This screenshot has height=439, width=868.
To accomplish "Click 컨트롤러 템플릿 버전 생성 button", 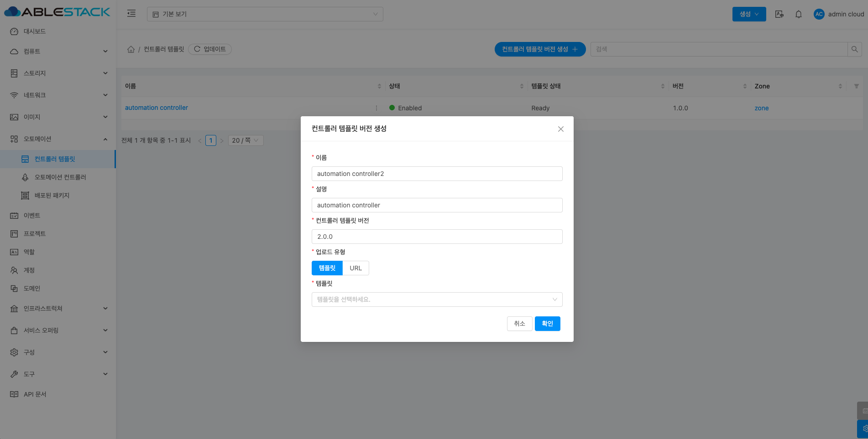I will (540, 49).
